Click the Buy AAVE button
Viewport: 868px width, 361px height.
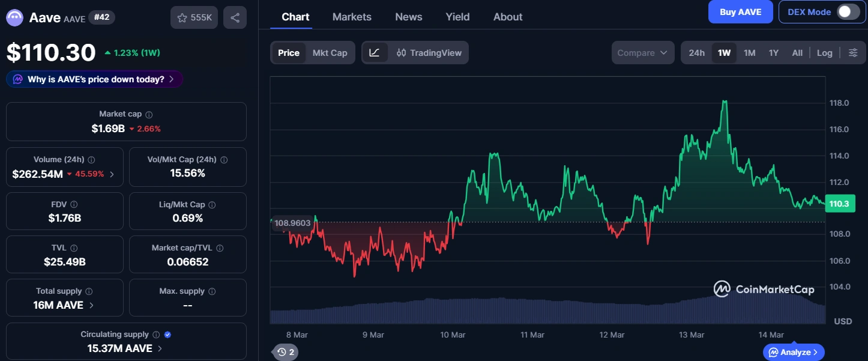click(x=740, y=11)
